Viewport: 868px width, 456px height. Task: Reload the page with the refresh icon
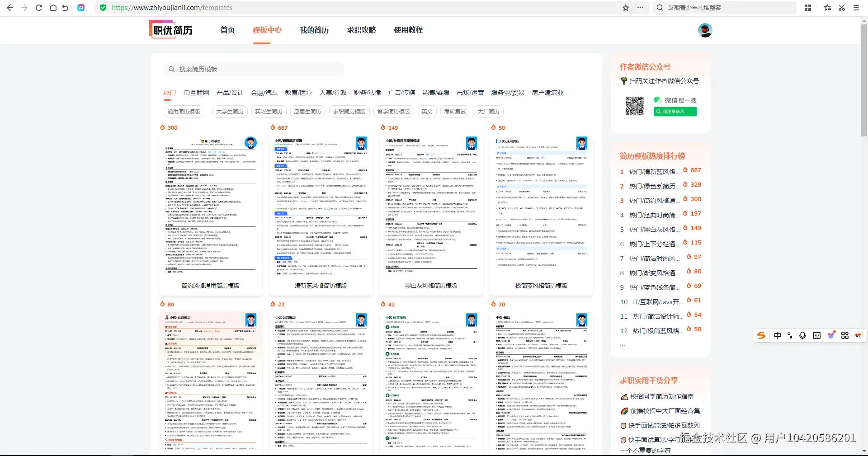(x=39, y=7)
